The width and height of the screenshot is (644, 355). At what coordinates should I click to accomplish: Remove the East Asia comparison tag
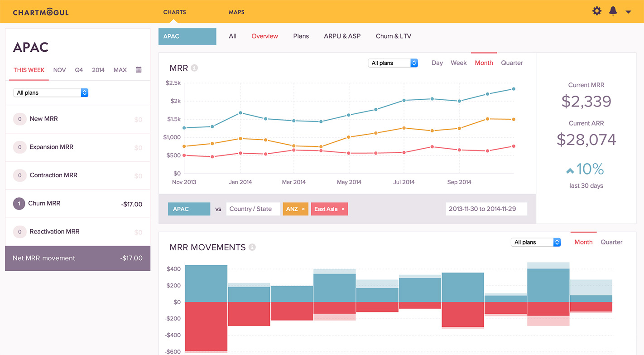point(343,209)
